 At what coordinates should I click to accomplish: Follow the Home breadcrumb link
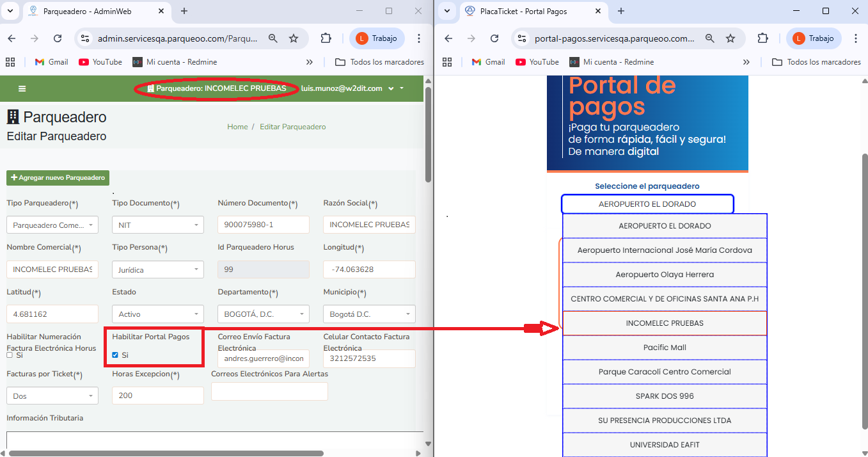tap(237, 127)
